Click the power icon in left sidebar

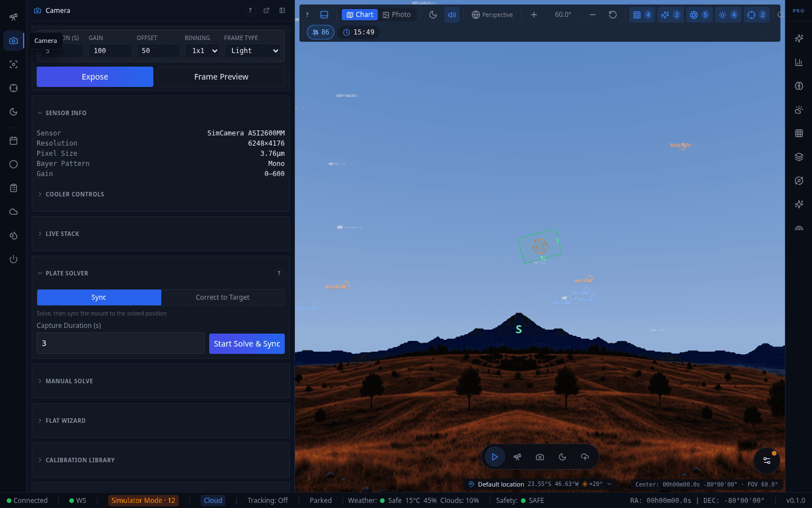(x=14, y=259)
